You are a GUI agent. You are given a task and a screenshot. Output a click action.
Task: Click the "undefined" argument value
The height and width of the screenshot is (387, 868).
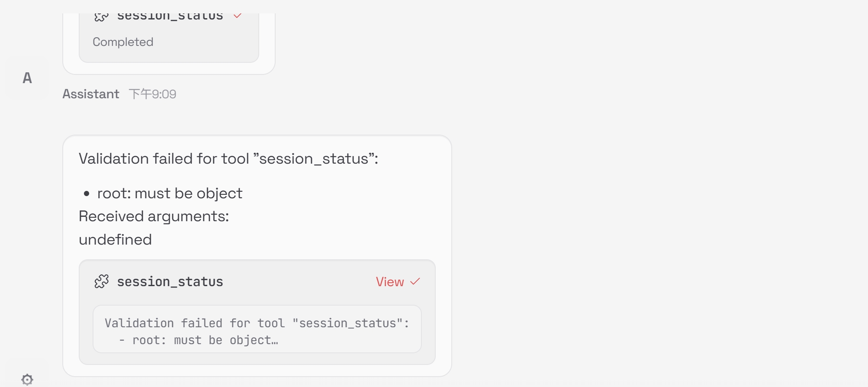pyautogui.click(x=115, y=240)
